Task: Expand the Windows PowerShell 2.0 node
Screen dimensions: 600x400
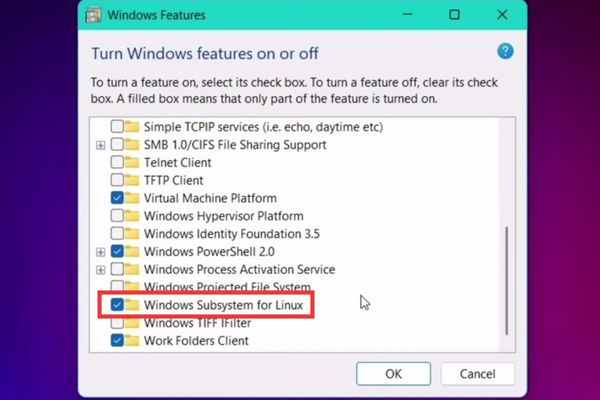Action: click(100, 252)
